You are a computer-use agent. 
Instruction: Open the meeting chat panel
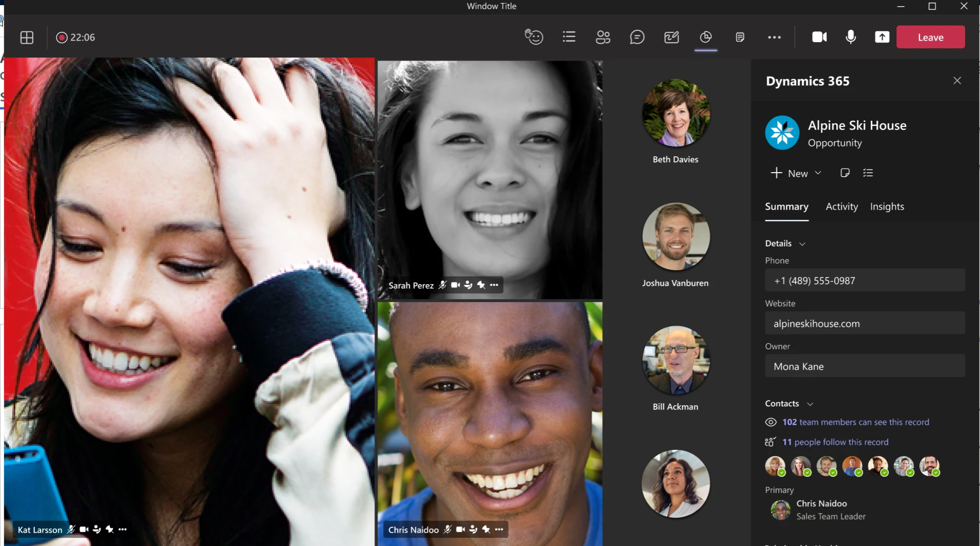637,37
